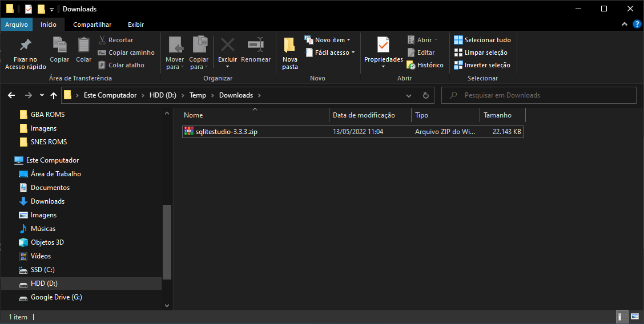The width and height of the screenshot is (644, 324).
Task: Open Documentos in the sidebar
Action: click(x=50, y=188)
